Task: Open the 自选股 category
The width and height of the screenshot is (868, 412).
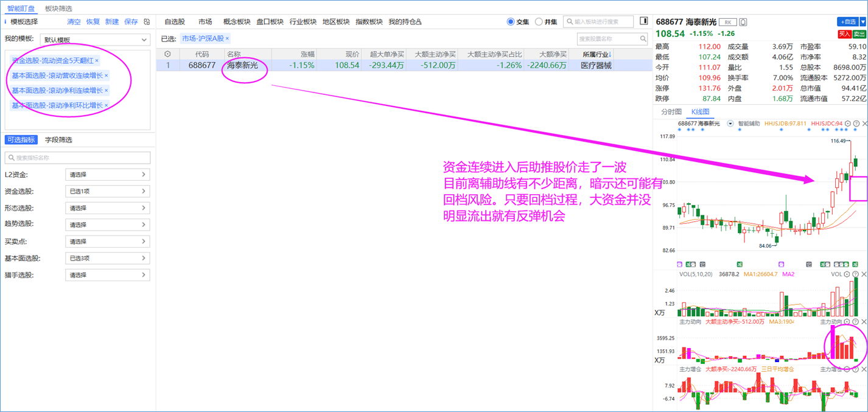Action: 175,22
